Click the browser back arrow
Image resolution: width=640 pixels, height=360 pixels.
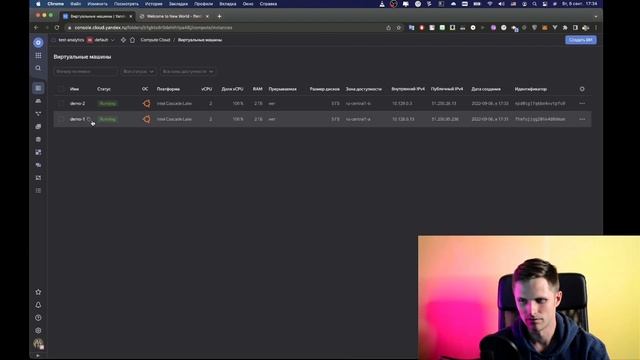tap(36, 28)
